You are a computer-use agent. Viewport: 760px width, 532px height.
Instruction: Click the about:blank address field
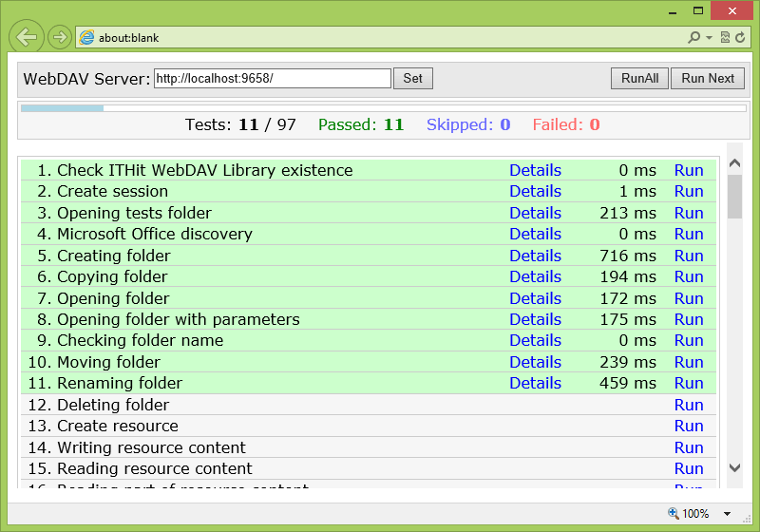pos(378,37)
